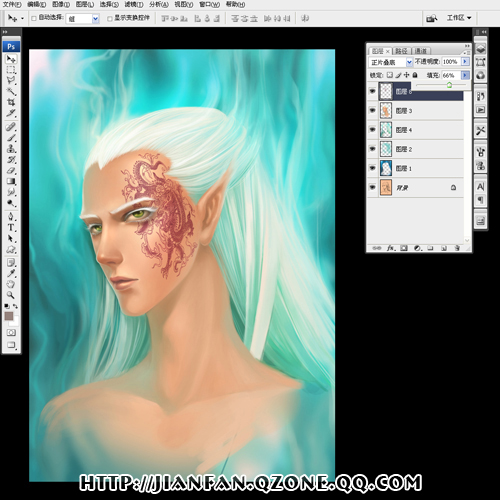
Task: Open the 滤镜 Filter menu
Action: coord(134,4)
